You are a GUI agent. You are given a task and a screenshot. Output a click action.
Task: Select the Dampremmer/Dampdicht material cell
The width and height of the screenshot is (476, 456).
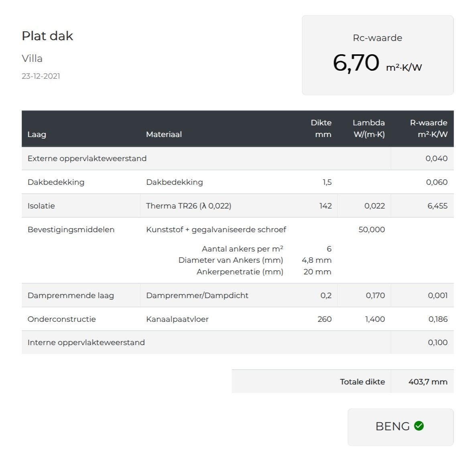(x=197, y=295)
